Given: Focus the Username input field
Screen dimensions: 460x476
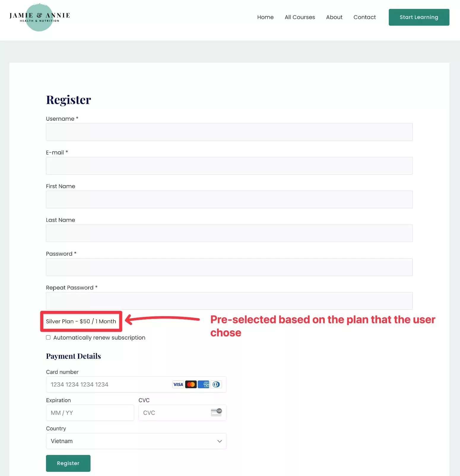Looking at the screenshot, I should (x=229, y=132).
